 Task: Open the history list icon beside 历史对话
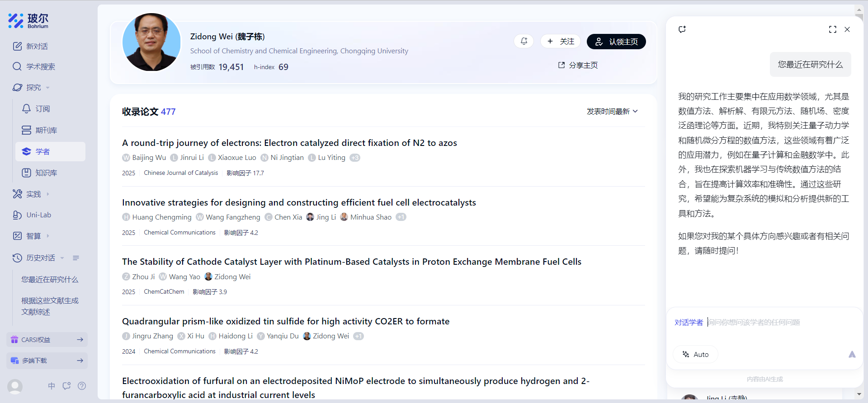tap(76, 258)
